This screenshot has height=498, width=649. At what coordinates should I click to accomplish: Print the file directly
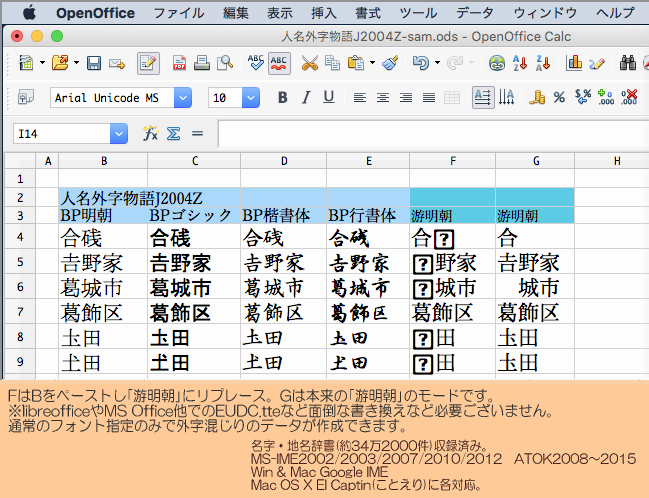coord(202,63)
